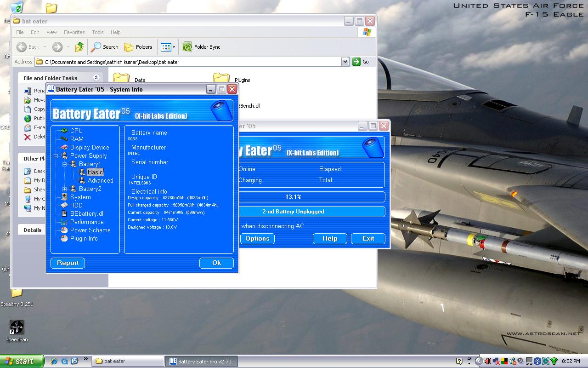Open the Back history dropdown arrow
588x368 pixels.
click(45, 47)
